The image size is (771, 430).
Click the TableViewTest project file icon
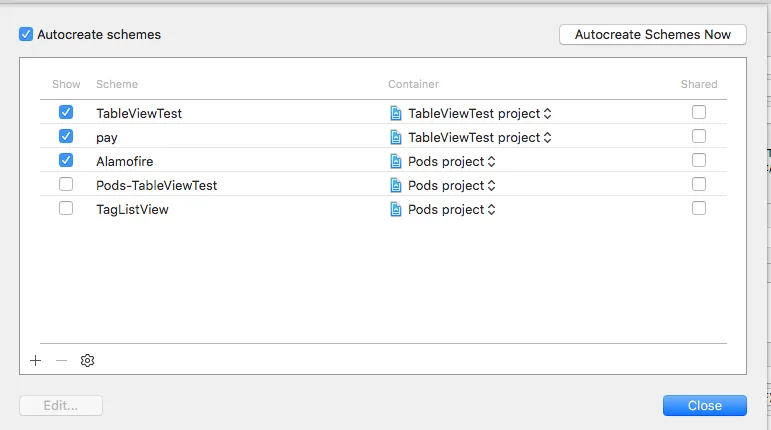coord(396,113)
